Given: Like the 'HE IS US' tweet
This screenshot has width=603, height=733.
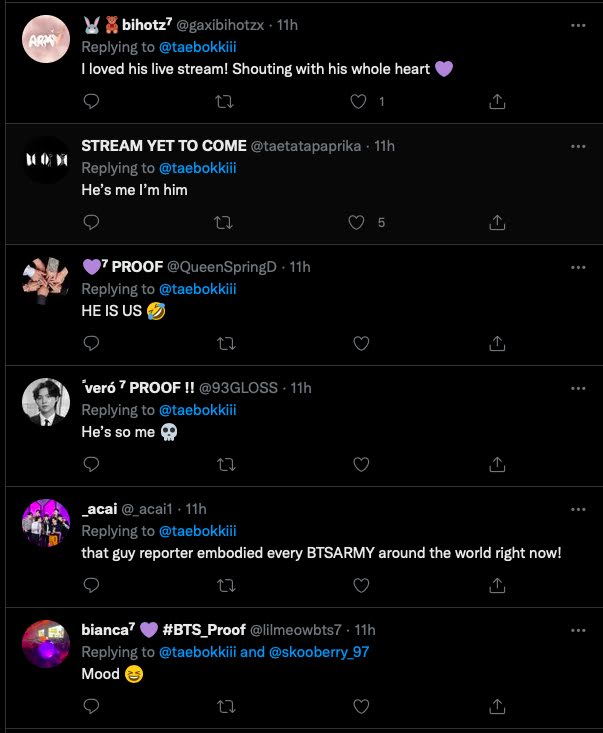Looking at the screenshot, I should tap(360, 343).
